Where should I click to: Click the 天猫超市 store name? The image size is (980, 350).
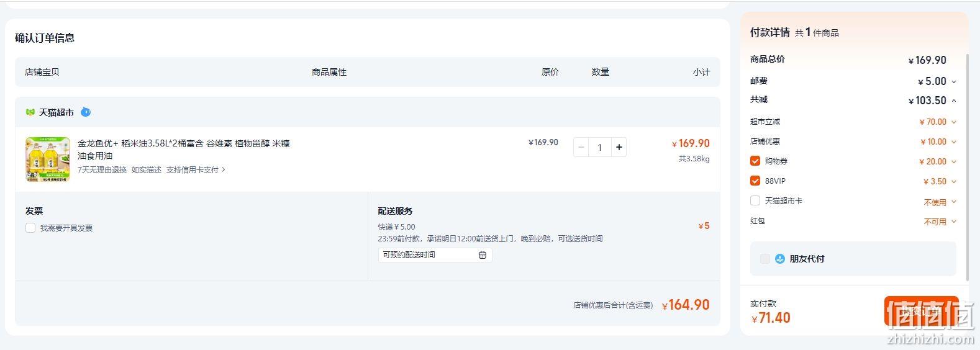point(57,112)
